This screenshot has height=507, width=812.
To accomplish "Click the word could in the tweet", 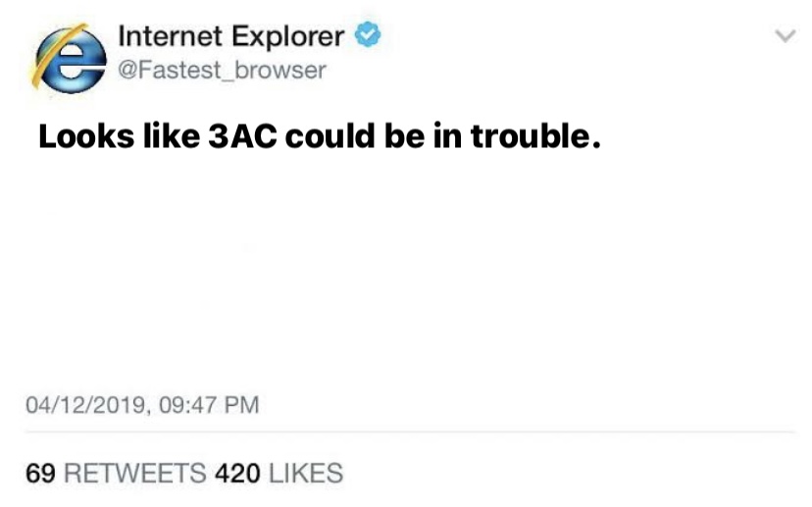I will pos(330,135).
